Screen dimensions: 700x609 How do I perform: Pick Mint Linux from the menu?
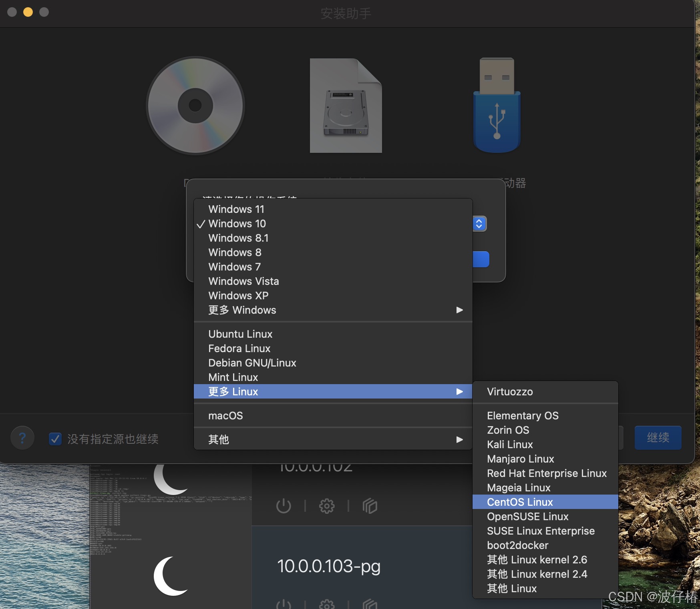(x=333, y=377)
